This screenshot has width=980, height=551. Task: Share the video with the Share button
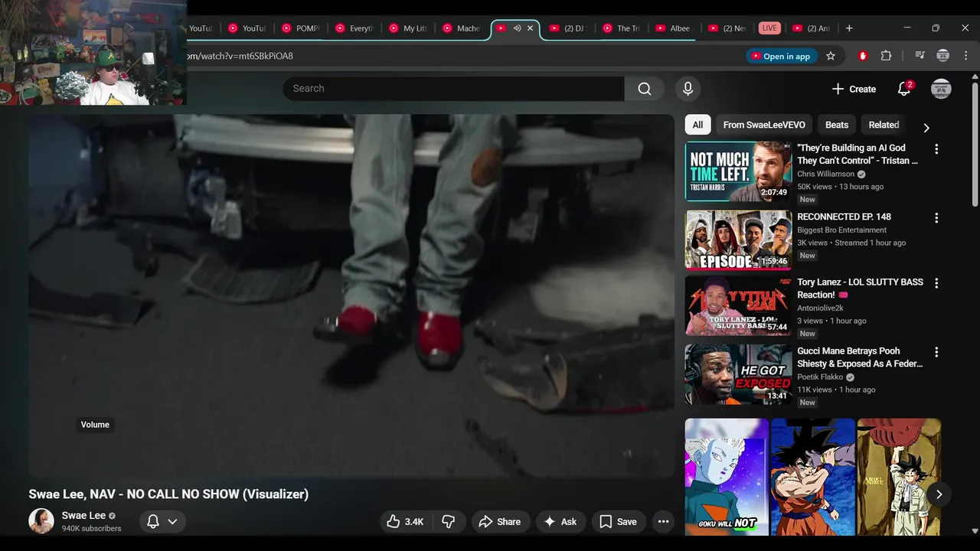pyautogui.click(x=500, y=522)
